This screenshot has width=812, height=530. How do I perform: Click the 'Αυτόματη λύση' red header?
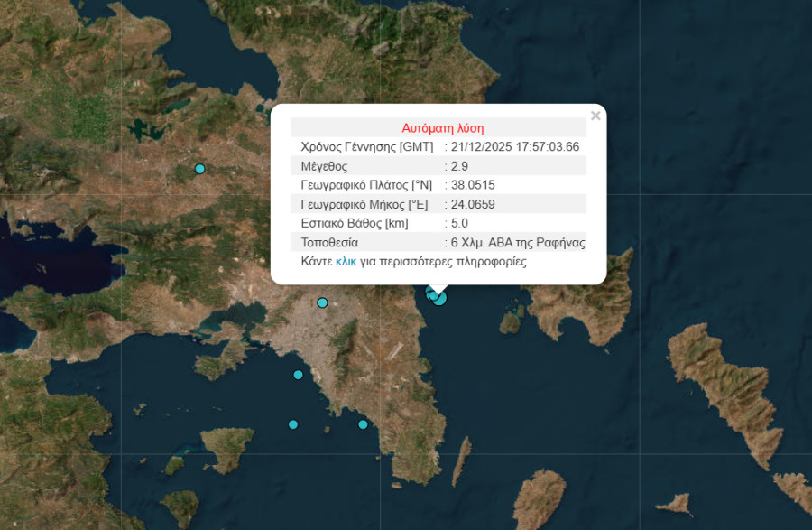click(x=442, y=128)
